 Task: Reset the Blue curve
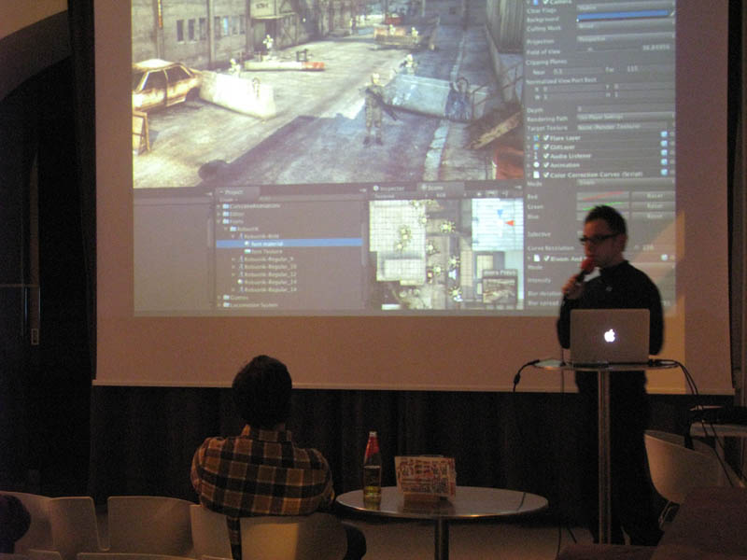pyautogui.click(x=652, y=216)
